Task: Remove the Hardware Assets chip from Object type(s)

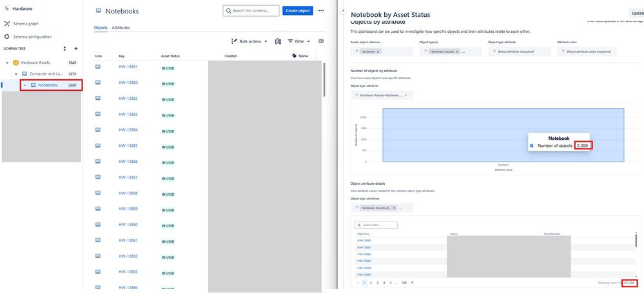Action: tap(456, 52)
